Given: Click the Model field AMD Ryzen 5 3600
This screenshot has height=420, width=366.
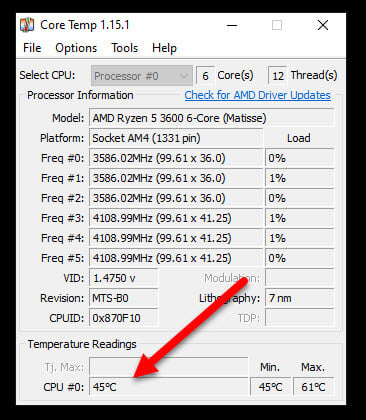Looking at the screenshot, I should (x=211, y=118).
